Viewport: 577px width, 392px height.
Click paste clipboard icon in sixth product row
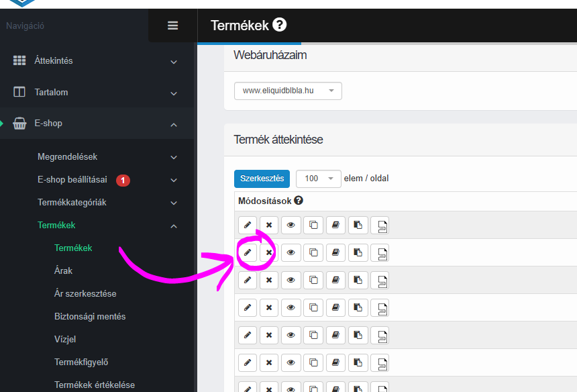pos(358,362)
